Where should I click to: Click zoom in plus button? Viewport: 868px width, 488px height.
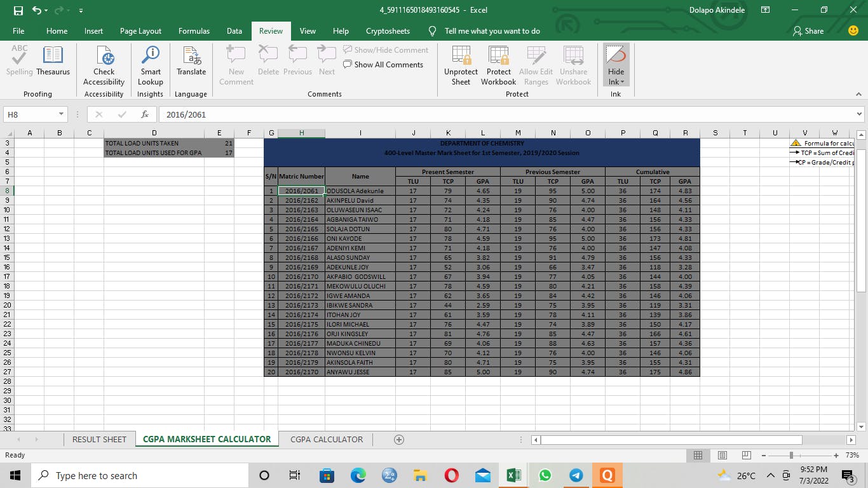coord(837,455)
